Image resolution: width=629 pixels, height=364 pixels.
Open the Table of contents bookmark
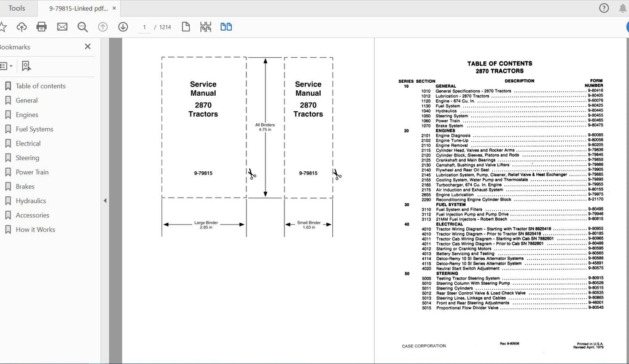pos(41,86)
